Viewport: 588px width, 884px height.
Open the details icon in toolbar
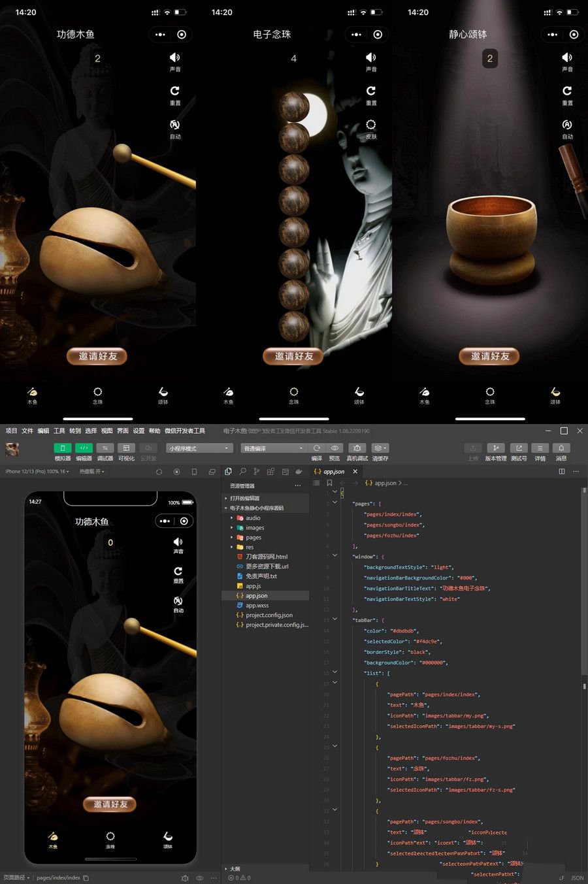click(x=540, y=448)
